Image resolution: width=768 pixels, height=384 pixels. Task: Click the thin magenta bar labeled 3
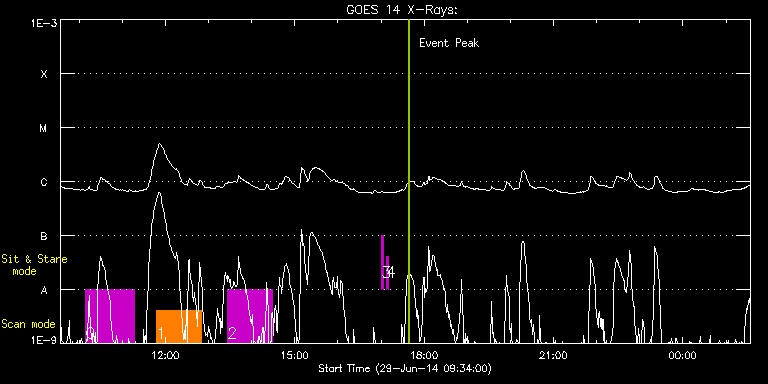[383, 262]
